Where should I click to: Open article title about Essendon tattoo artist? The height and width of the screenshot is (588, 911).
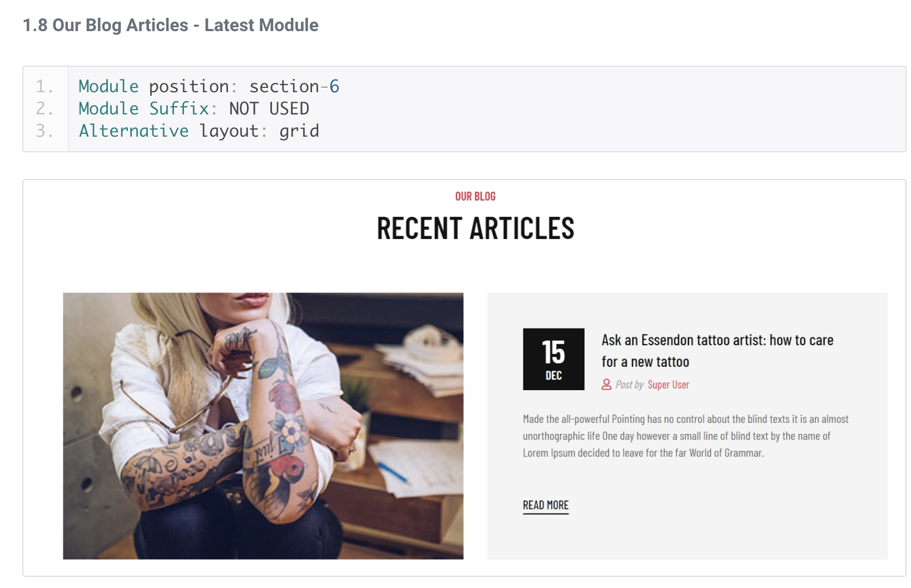(x=717, y=351)
